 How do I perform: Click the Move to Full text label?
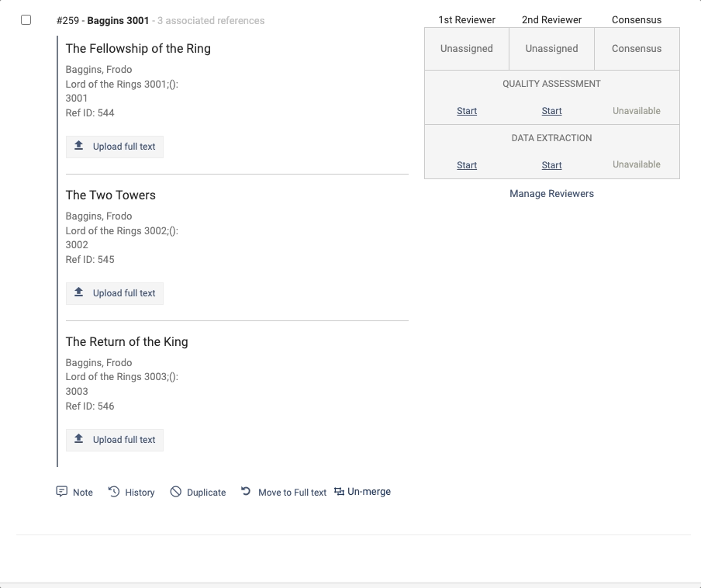pos(292,493)
